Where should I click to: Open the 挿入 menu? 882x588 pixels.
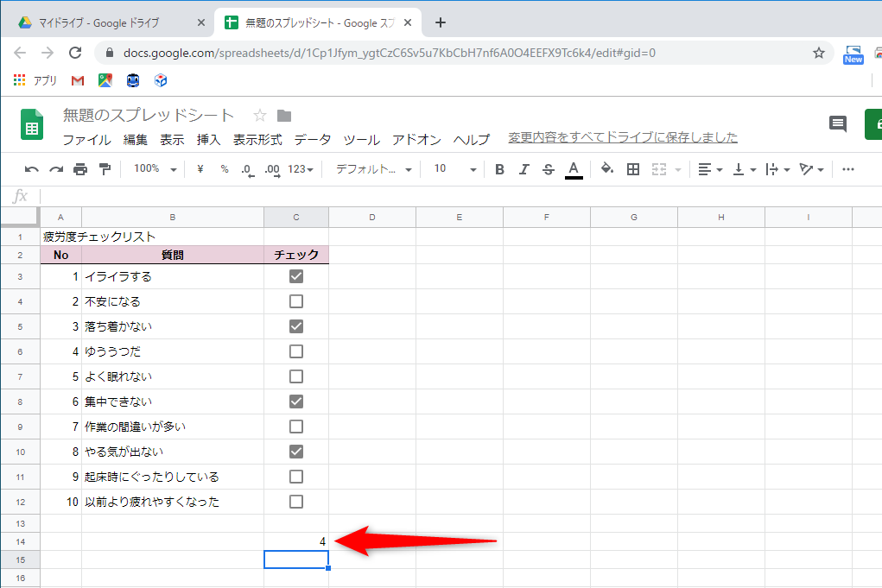[x=207, y=138]
